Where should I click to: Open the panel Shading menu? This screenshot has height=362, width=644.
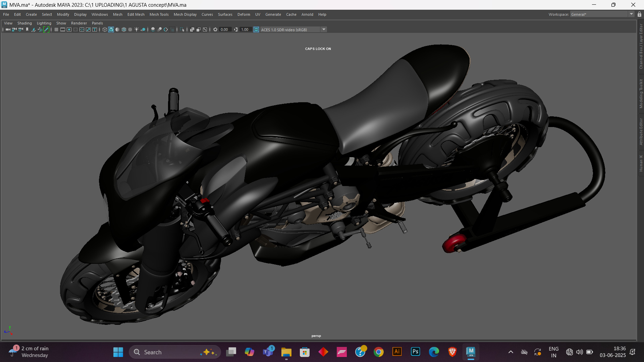pyautogui.click(x=24, y=23)
